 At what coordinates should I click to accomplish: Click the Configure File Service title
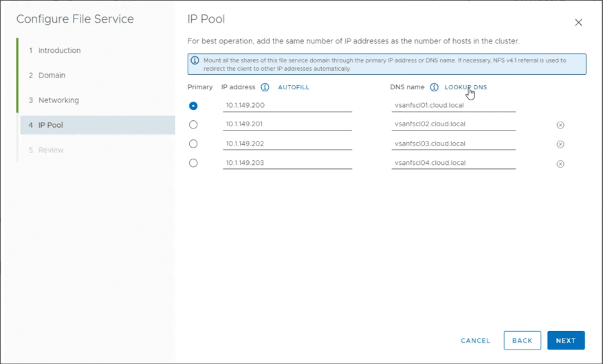pos(75,19)
